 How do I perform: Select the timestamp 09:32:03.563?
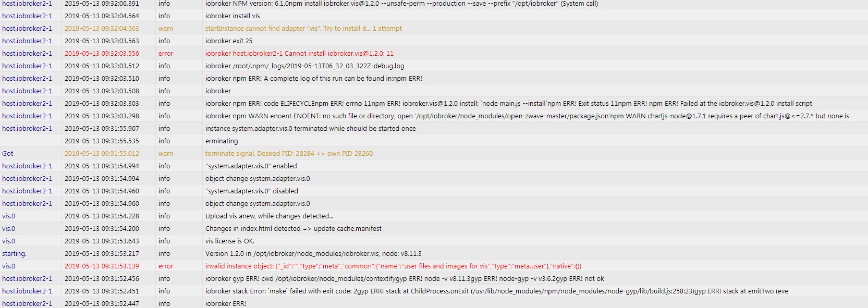[x=102, y=41]
